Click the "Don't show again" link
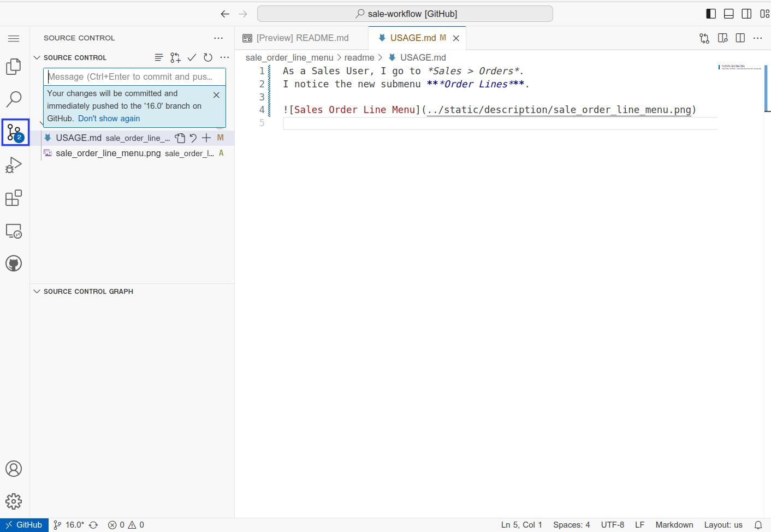This screenshot has height=532, width=771. 109,119
